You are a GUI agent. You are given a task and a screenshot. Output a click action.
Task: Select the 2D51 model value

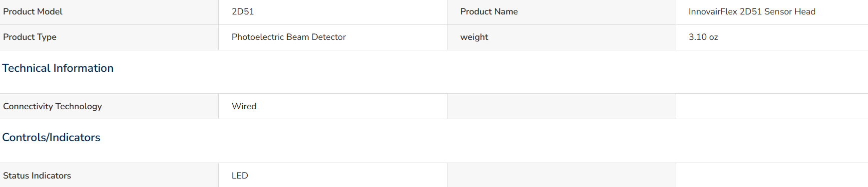(243, 11)
